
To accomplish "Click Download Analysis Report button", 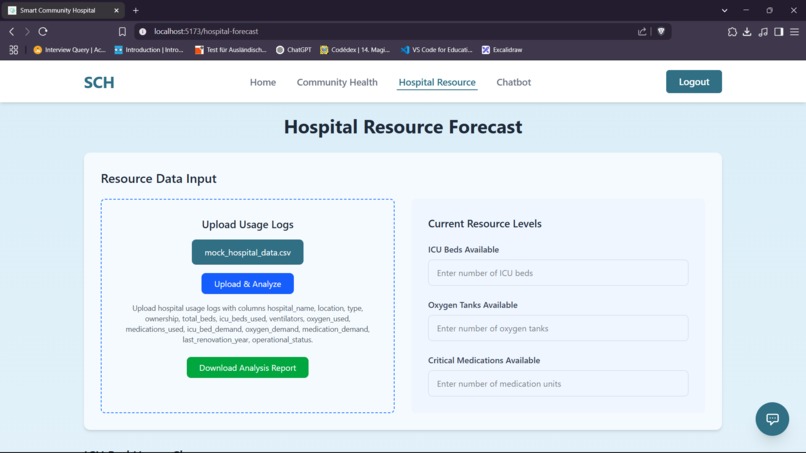I will (247, 368).
